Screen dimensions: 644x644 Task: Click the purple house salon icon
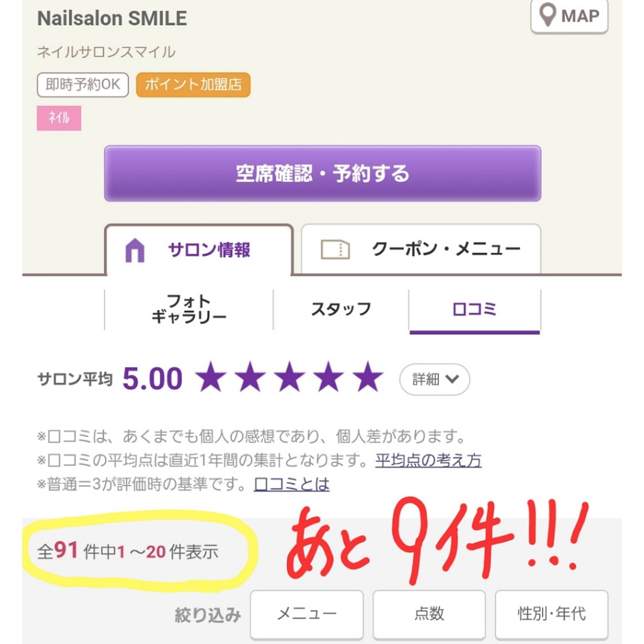(x=135, y=250)
